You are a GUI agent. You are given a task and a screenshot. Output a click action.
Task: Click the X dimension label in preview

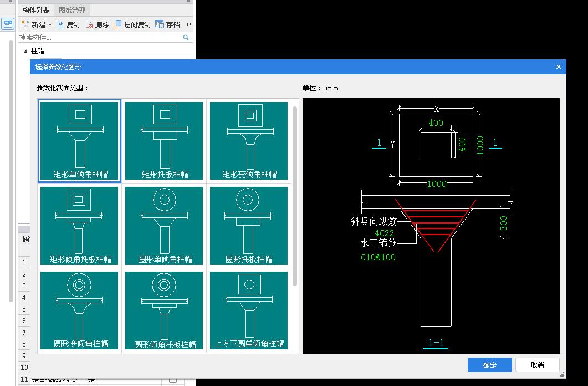[x=437, y=109]
